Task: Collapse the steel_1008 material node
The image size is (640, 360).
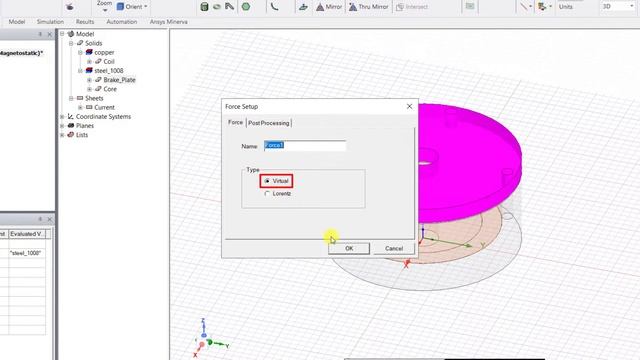Action: click(80, 71)
